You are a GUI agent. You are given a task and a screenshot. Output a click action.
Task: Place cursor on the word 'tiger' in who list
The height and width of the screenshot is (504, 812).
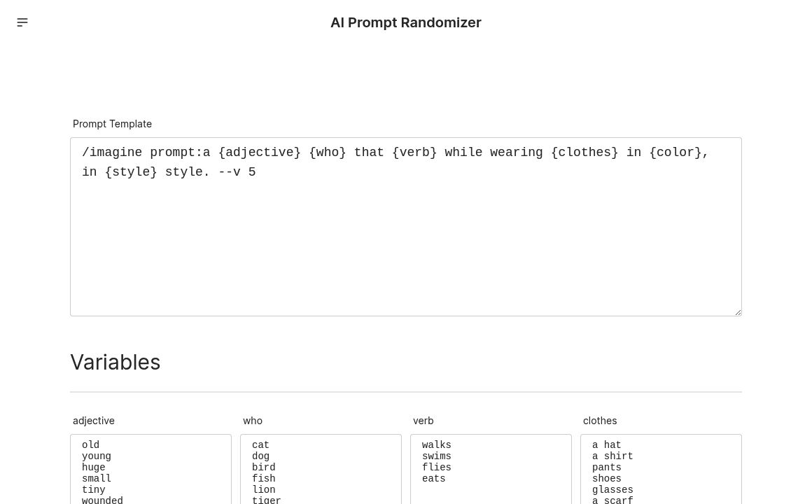tap(267, 500)
